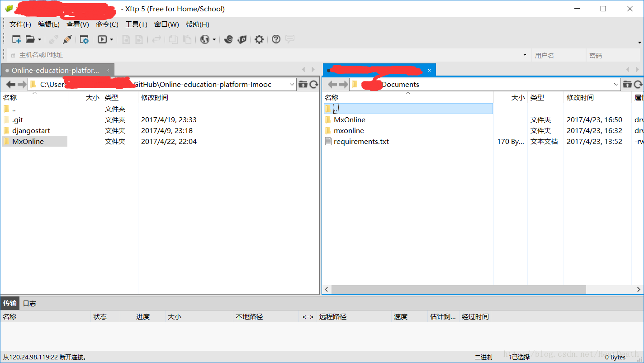Open the 帮助(H) menu
Viewport: 644px width, 363px height.
(x=198, y=24)
